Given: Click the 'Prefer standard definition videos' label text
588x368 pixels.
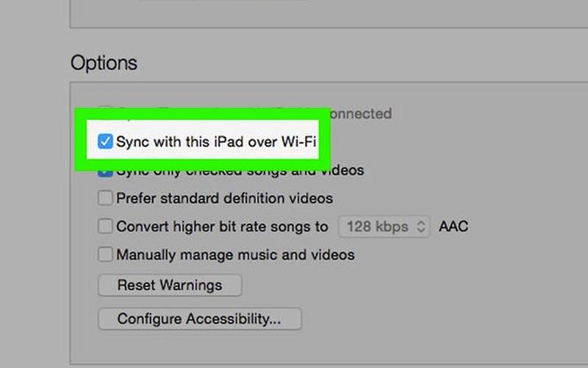Looking at the screenshot, I should pyautogui.click(x=225, y=198).
